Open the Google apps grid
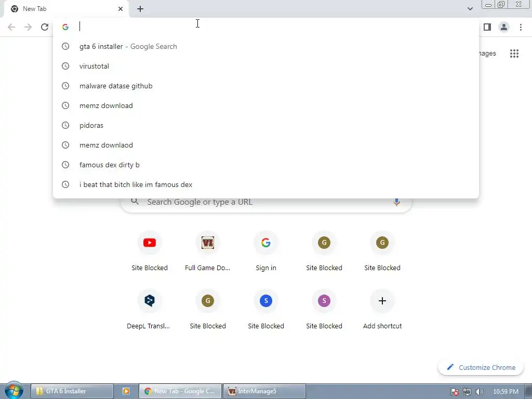This screenshot has width=532, height=399. 514,54
